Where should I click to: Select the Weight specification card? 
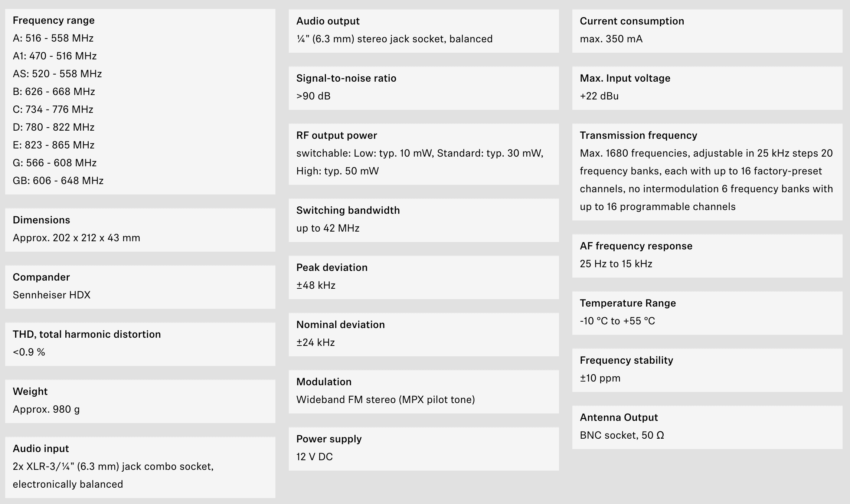pyautogui.click(x=140, y=401)
